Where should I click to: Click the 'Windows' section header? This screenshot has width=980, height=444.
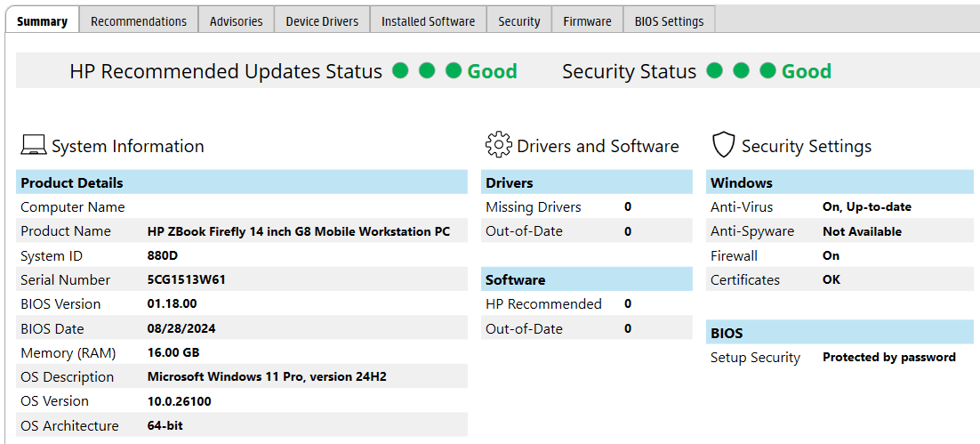pos(839,182)
